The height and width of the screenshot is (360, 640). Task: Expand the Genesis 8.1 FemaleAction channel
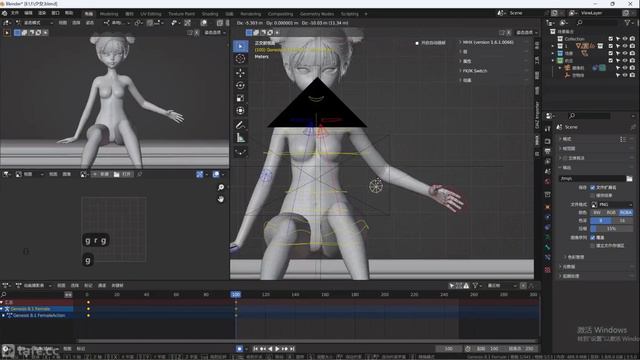point(4,316)
